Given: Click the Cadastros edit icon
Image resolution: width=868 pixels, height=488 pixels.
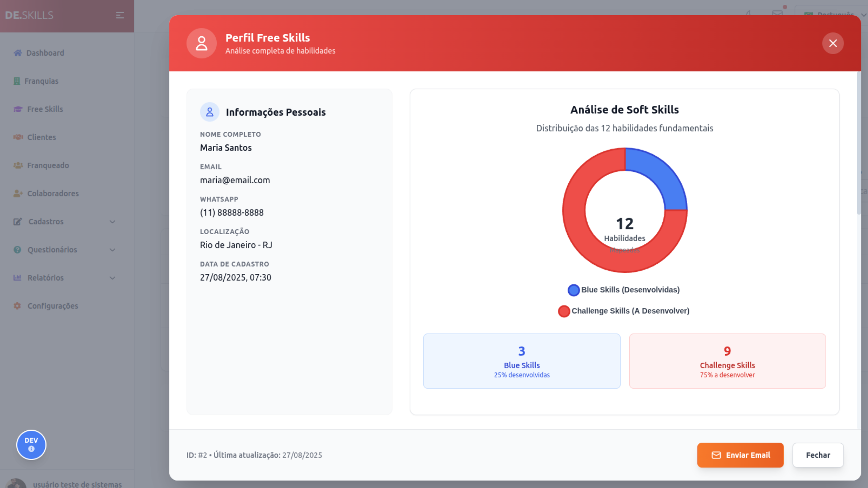Looking at the screenshot, I should coord(18,222).
